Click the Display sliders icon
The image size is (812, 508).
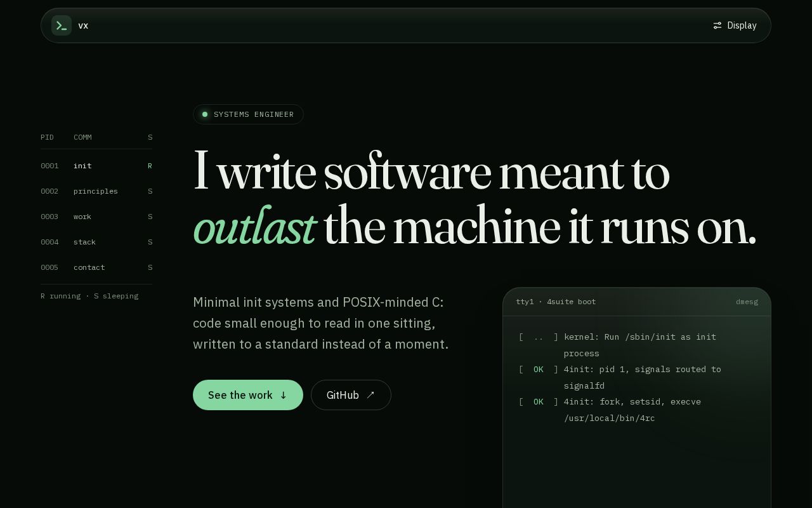click(x=717, y=25)
